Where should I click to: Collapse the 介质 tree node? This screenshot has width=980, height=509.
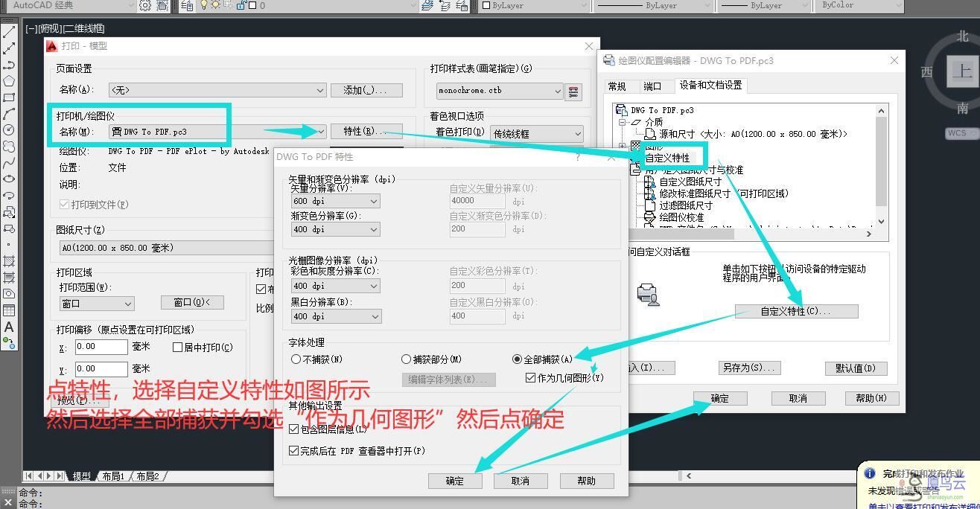tap(623, 122)
